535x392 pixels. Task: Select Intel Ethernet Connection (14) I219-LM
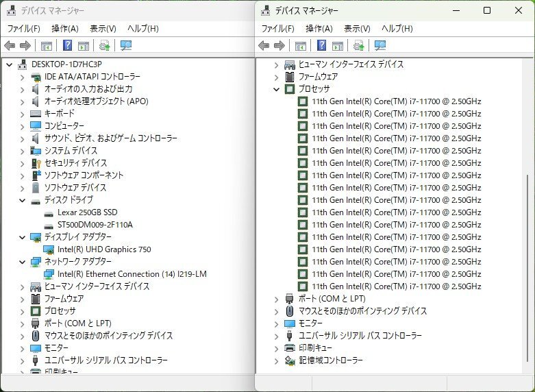point(132,274)
